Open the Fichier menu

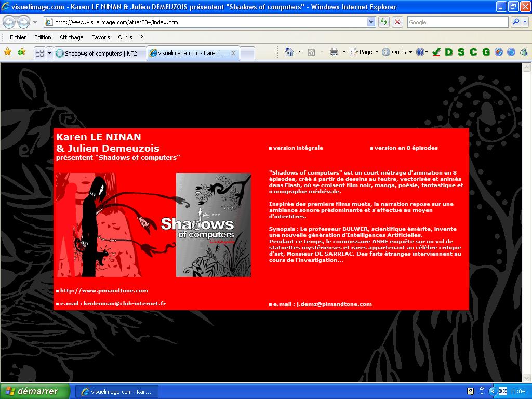click(x=18, y=37)
